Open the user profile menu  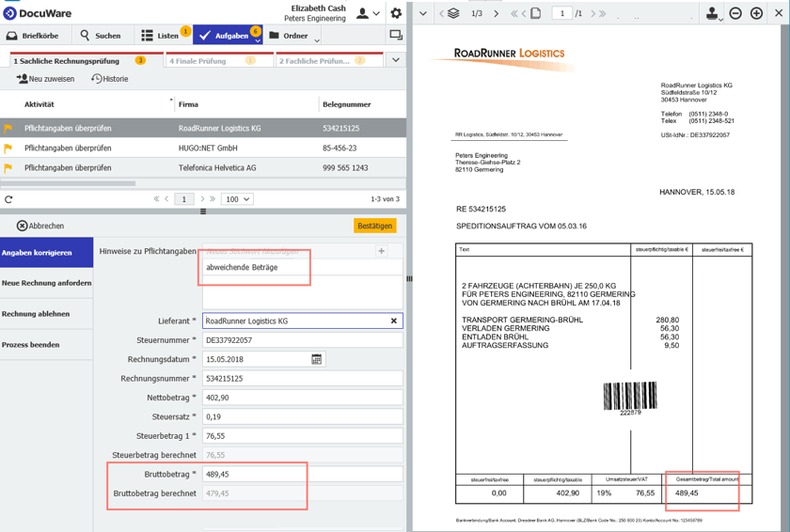[368, 13]
